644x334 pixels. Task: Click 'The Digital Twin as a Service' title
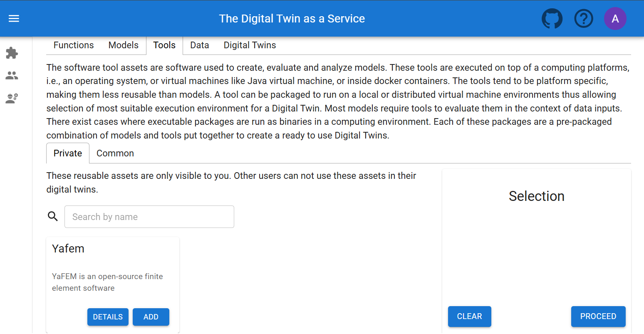292,19
